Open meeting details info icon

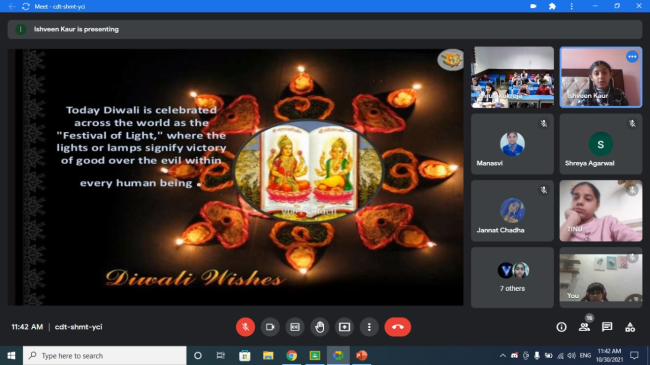[561, 327]
